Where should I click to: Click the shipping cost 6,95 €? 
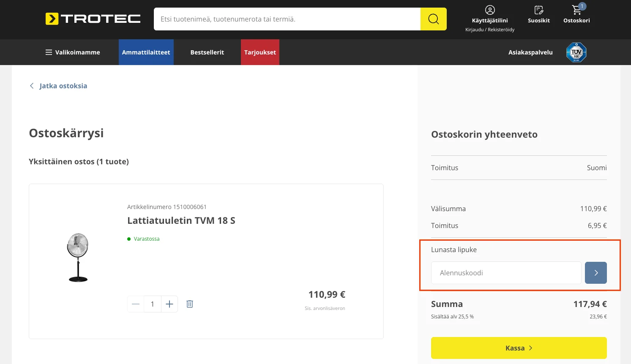[597, 225]
